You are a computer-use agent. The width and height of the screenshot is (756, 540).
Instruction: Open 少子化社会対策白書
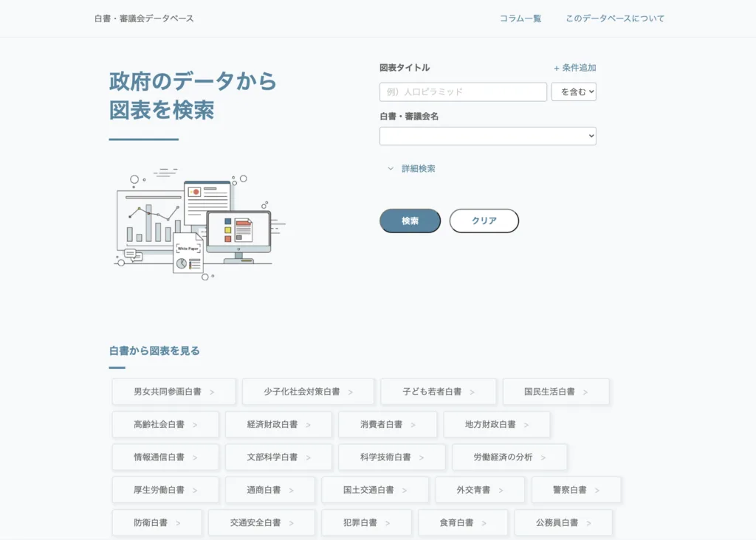click(308, 392)
